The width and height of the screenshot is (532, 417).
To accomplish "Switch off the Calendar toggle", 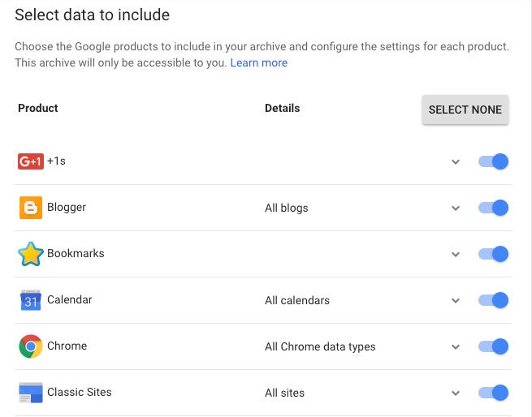I will (493, 300).
